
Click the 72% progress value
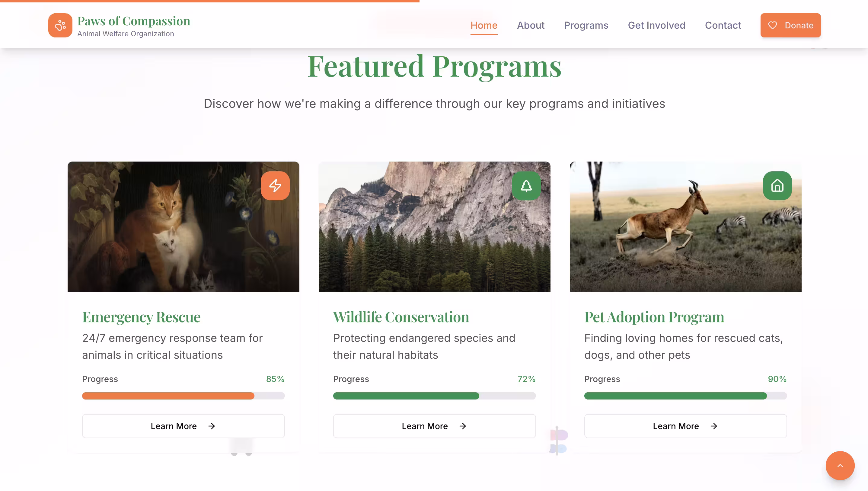point(526,379)
